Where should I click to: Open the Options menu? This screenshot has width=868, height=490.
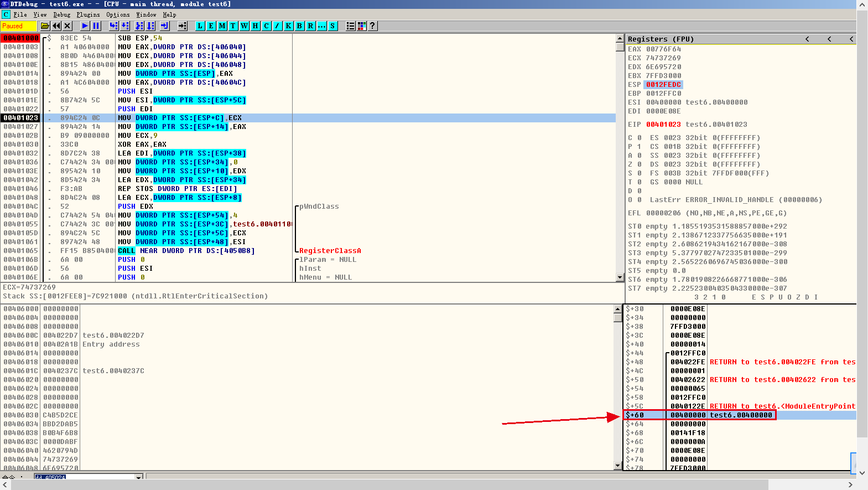pyautogui.click(x=118, y=14)
